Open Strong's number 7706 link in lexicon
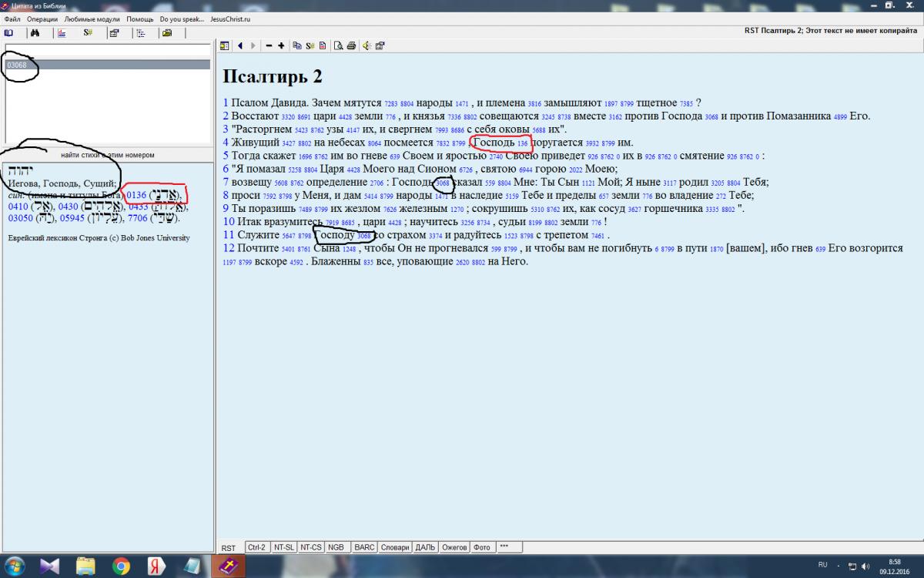Image resolution: width=924 pixels, height=578 pixels. pos(139,218)
